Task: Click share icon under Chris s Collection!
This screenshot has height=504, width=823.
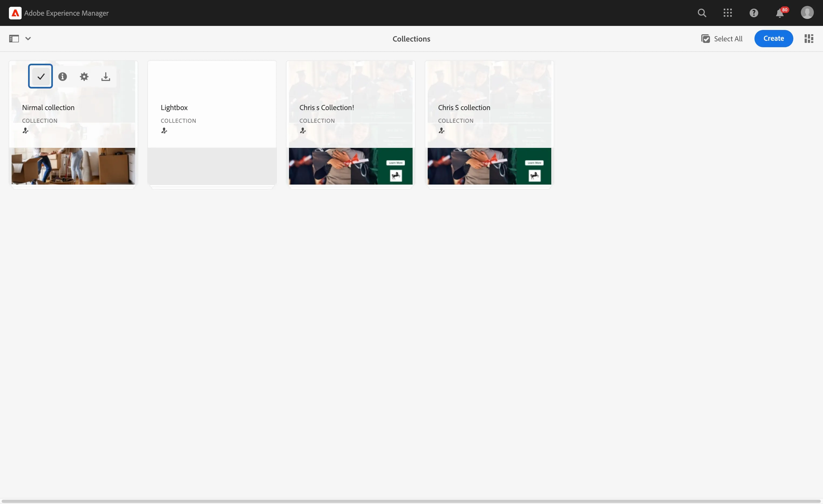Action: point(302,131)
